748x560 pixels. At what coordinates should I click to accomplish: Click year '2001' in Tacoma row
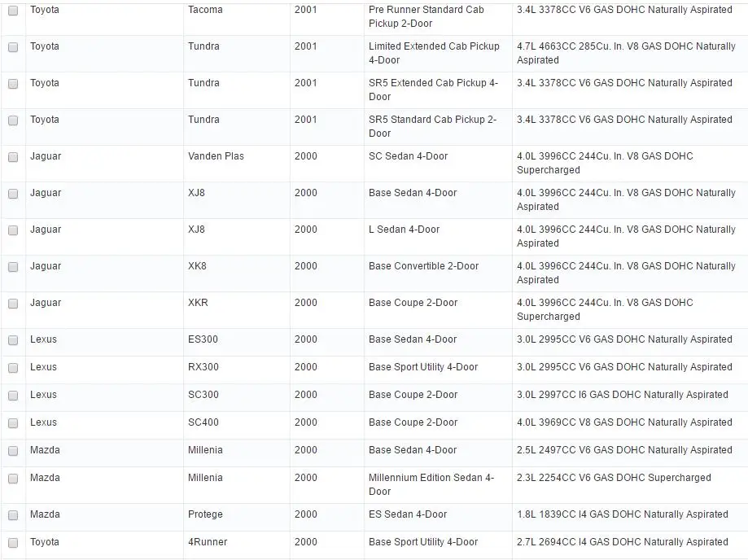(x=305, y=10)
